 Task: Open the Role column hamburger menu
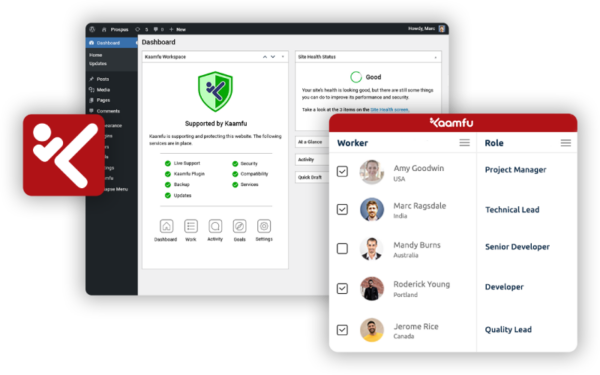(566, 143)
